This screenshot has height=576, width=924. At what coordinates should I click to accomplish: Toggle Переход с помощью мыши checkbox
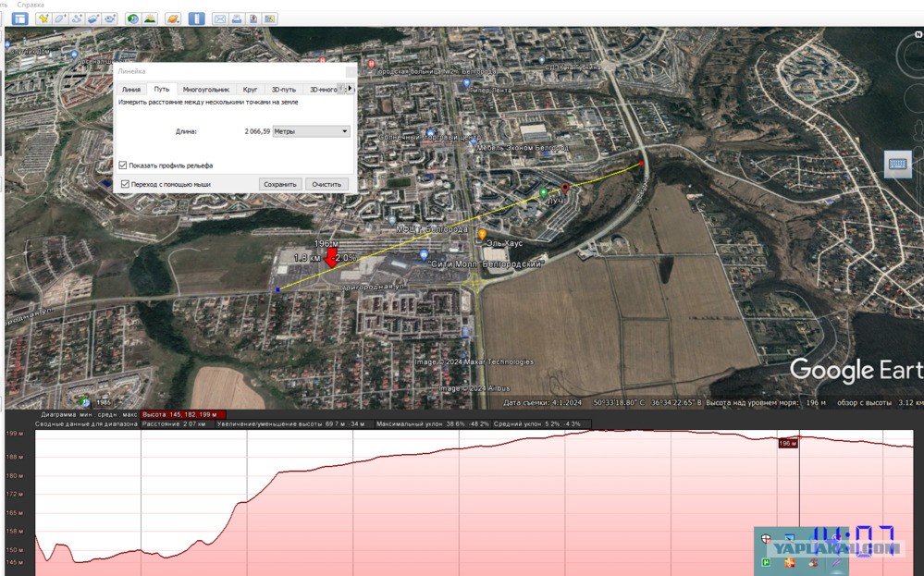[125, 184]
